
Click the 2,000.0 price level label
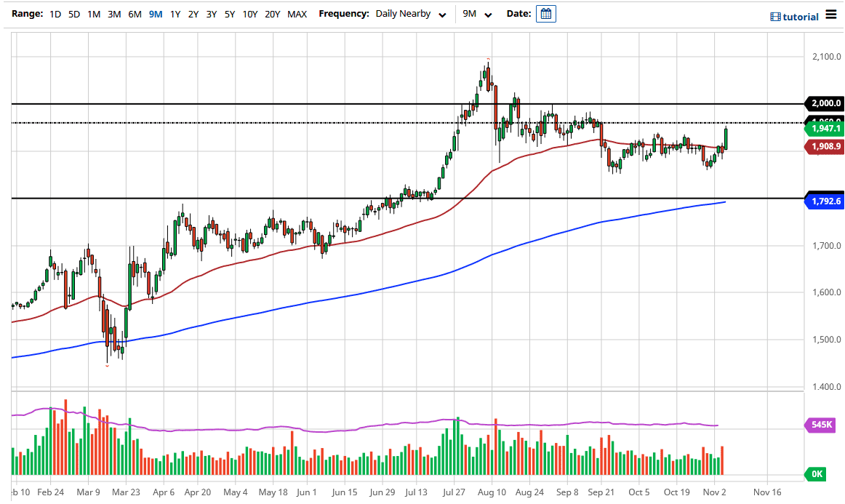click(x=825, y=103)
